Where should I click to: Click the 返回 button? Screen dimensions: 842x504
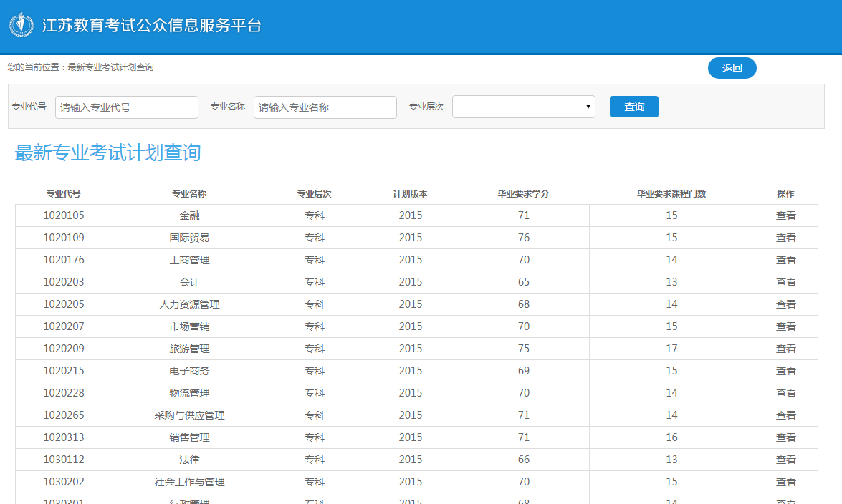[x=732, y=68]
